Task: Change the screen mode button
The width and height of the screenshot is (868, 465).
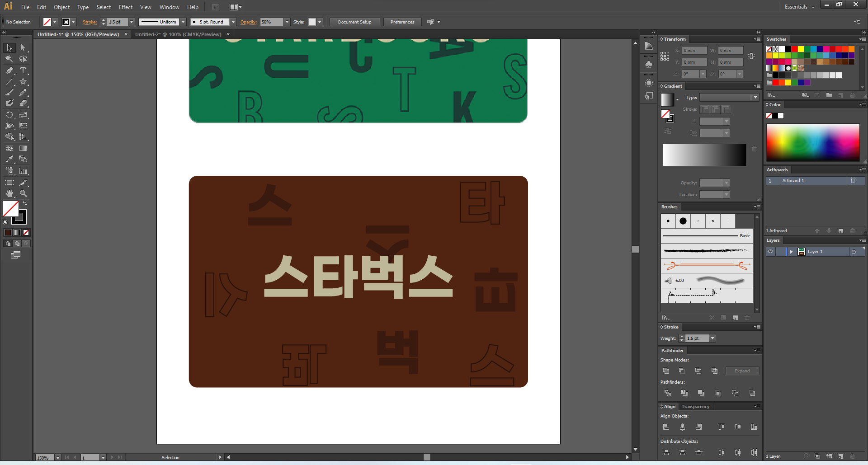Action: tap(15, 255)
